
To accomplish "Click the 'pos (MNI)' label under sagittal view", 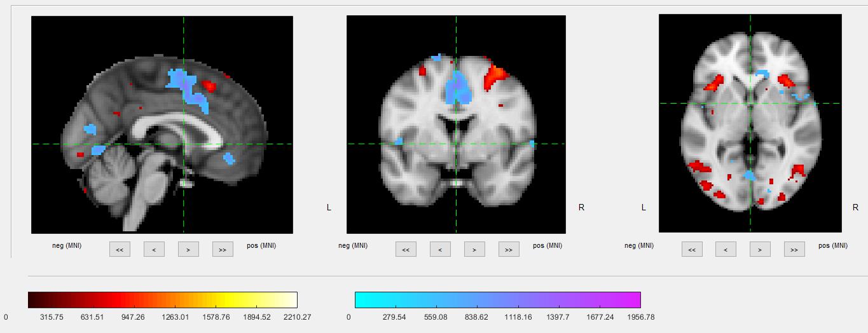I will pyautogui.click(x=261, y=245).
